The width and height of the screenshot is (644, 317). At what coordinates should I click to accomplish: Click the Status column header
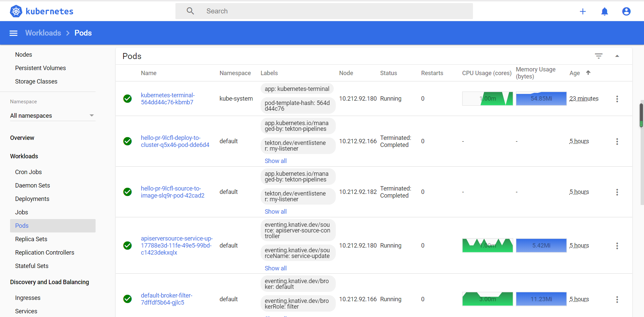click(x=388, y=73)
